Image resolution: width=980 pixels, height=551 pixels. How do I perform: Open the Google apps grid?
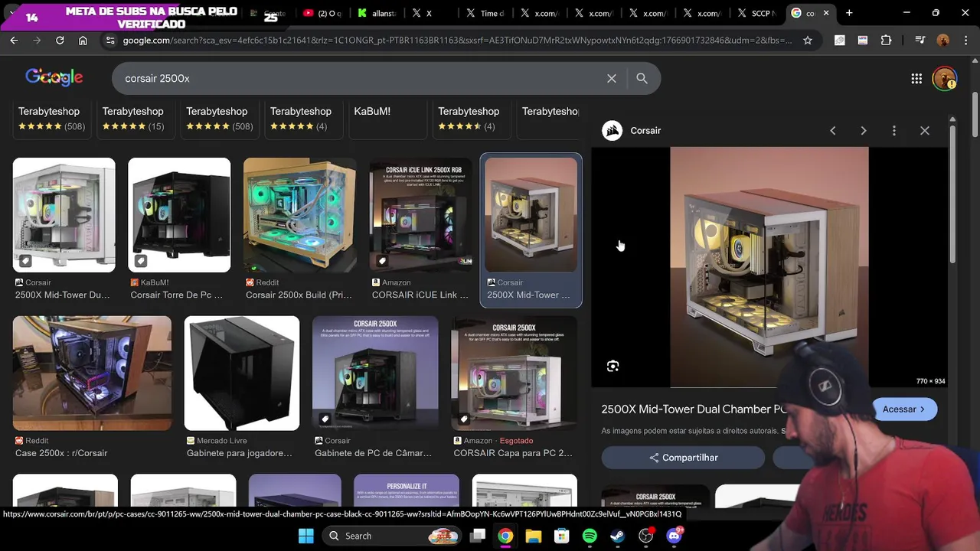pyautogui.click(x=916, y=78)
